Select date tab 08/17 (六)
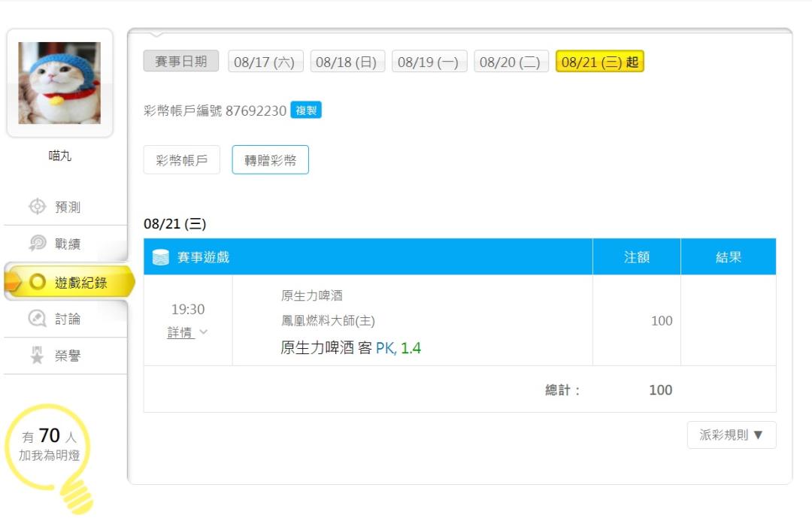812x521 pixels. coord(265,62)
